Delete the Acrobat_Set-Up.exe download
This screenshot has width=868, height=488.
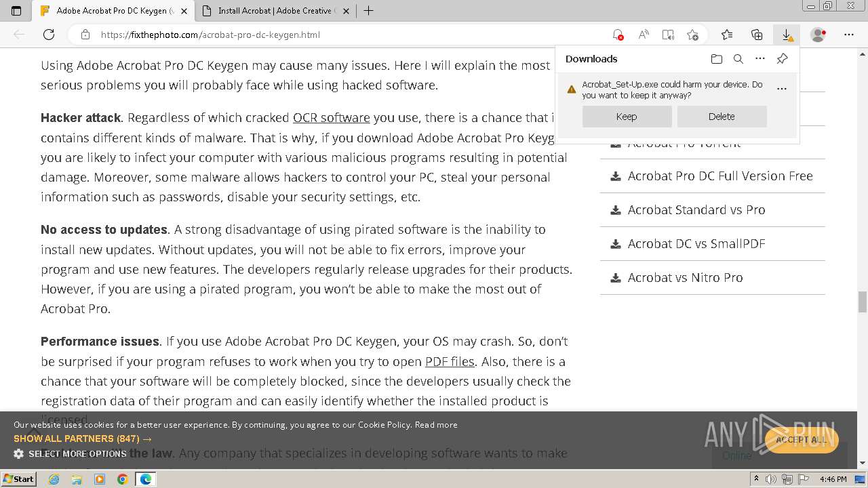pos(722,117)
